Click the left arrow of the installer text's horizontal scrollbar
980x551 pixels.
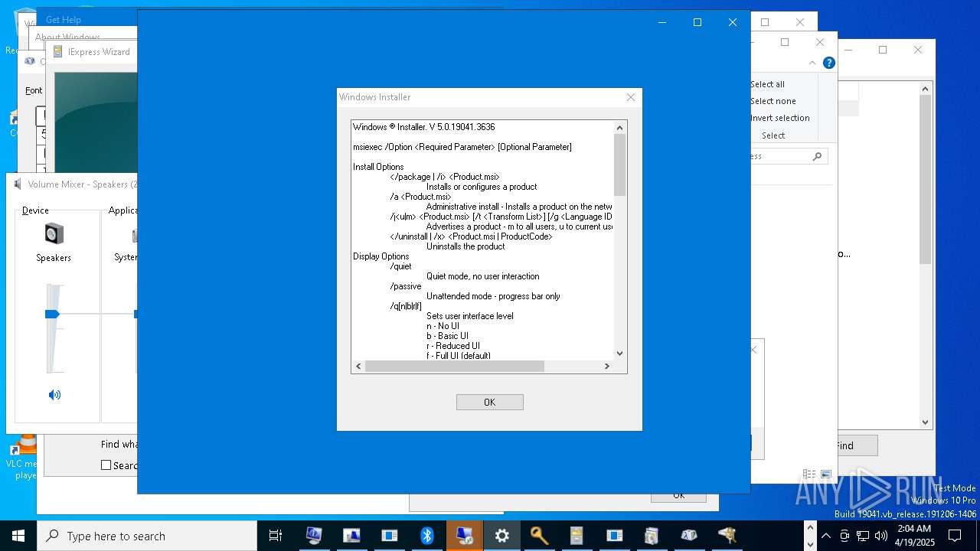tap(358, 367)
